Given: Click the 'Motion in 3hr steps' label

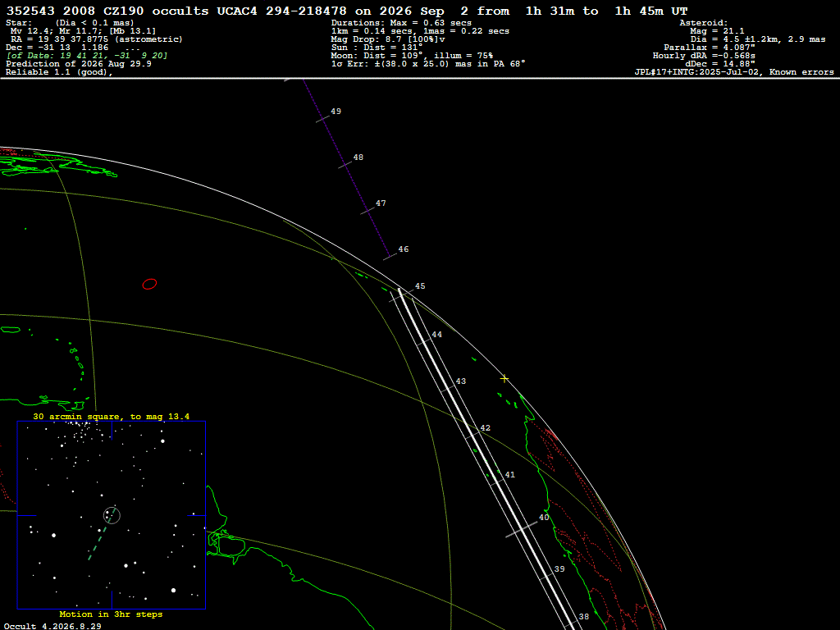Looking at the screenshot, I should tap(111, 614).
